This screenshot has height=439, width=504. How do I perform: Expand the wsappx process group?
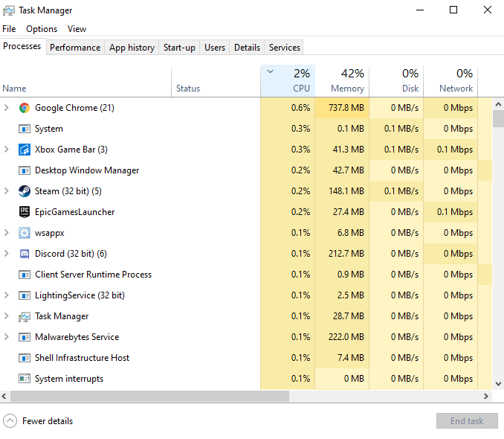tap(6, 233)
